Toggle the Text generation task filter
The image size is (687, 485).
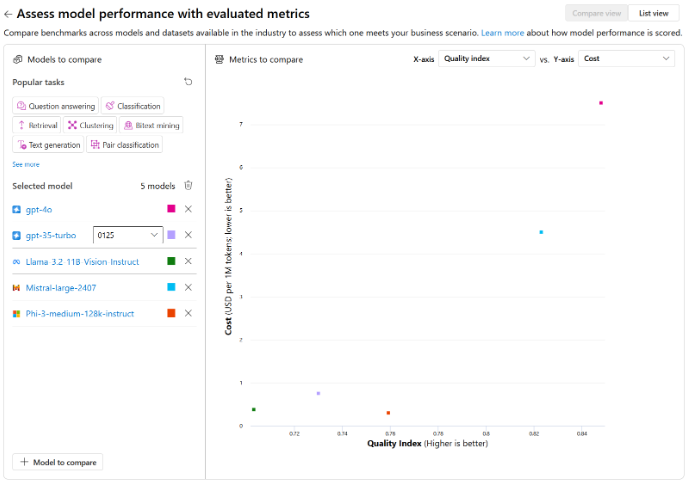tap(48, 145)
